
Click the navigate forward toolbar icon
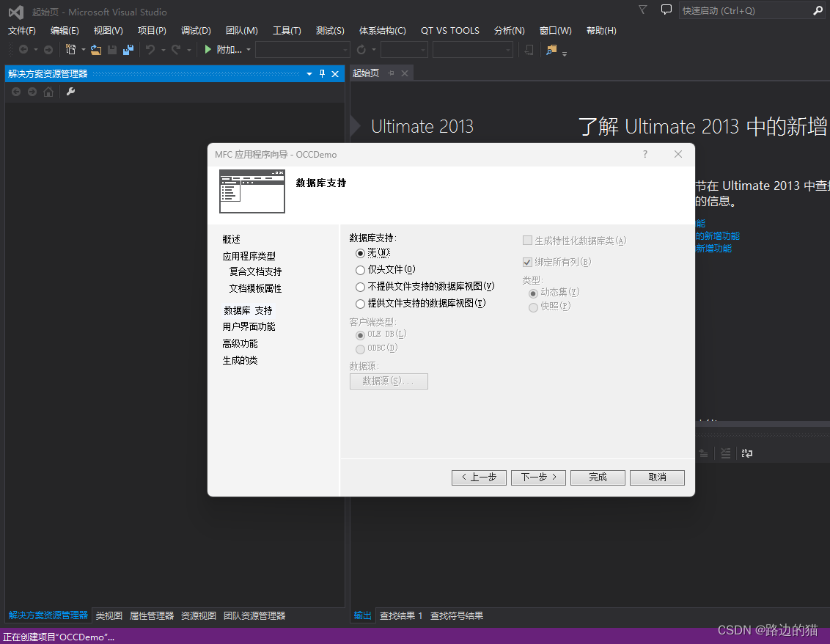pyautogui.click(x=48, y=49)
